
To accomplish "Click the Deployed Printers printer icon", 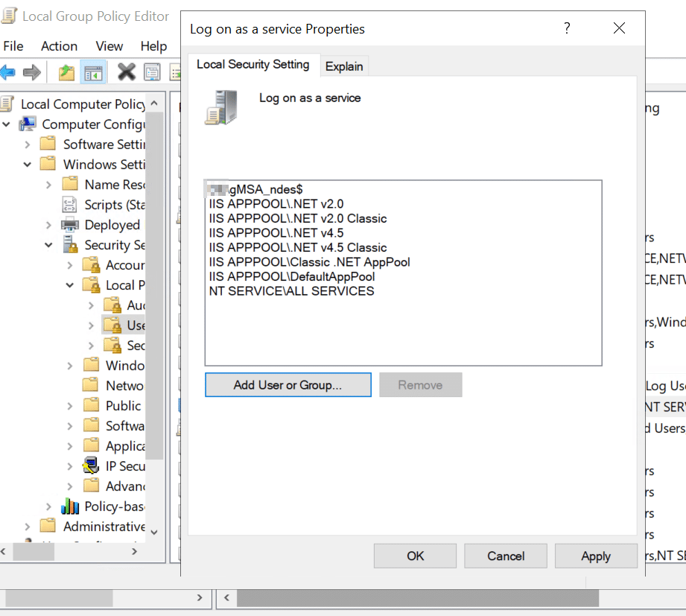I will click(x=72, y=224).
